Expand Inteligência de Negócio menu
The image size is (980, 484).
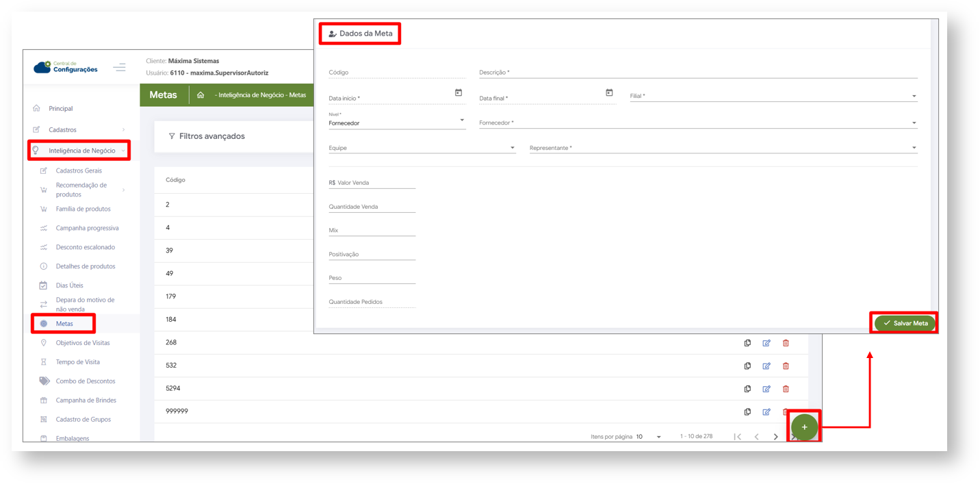click(x=81, y=151)
